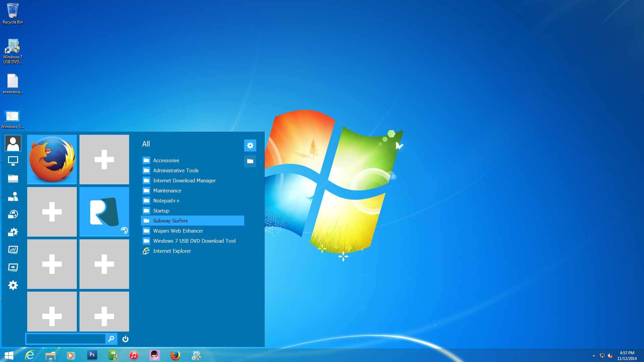The height and width of the screenshot is (362, 644).
Task: Open the network status tray icon
Action: pyautogui.click(x=602, y=356)
